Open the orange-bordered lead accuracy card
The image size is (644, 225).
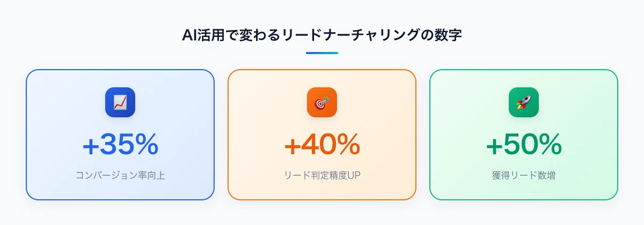(x=322, y=135)
